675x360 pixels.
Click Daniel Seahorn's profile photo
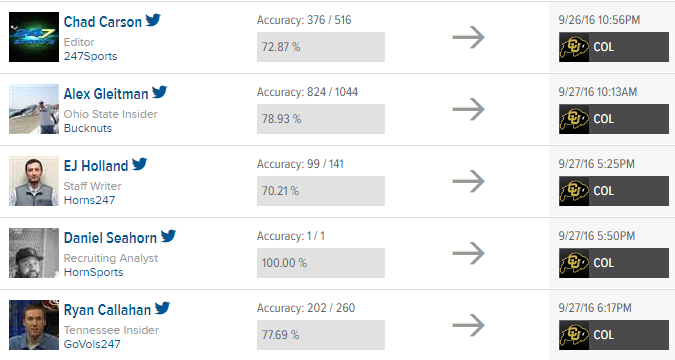34,253
